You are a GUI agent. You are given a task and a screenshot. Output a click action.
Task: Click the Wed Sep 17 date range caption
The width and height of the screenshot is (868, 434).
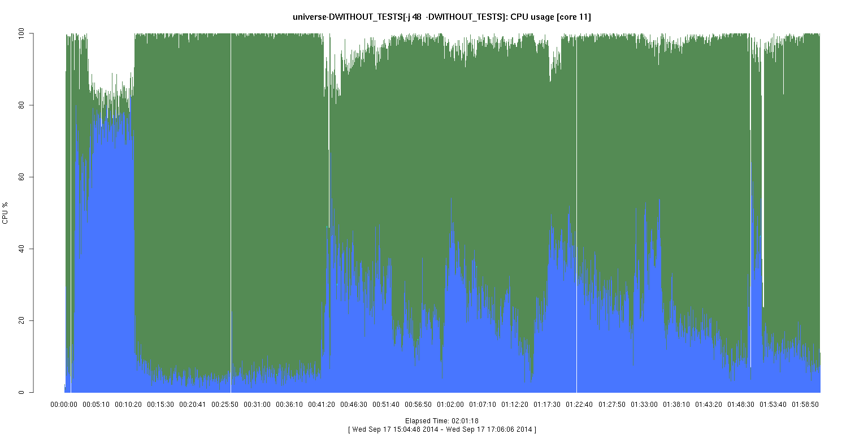point(442,429)
